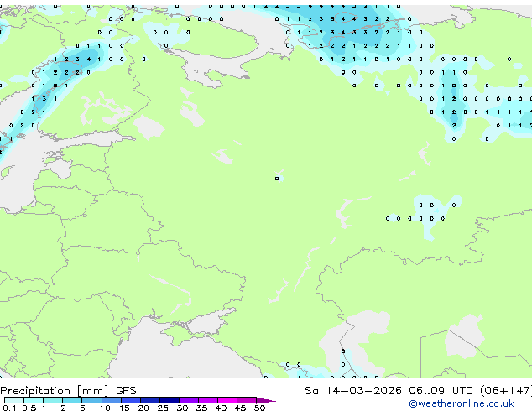Click the 35–40 mm legend swatch
532x411 pixels.
pos(207,400)
